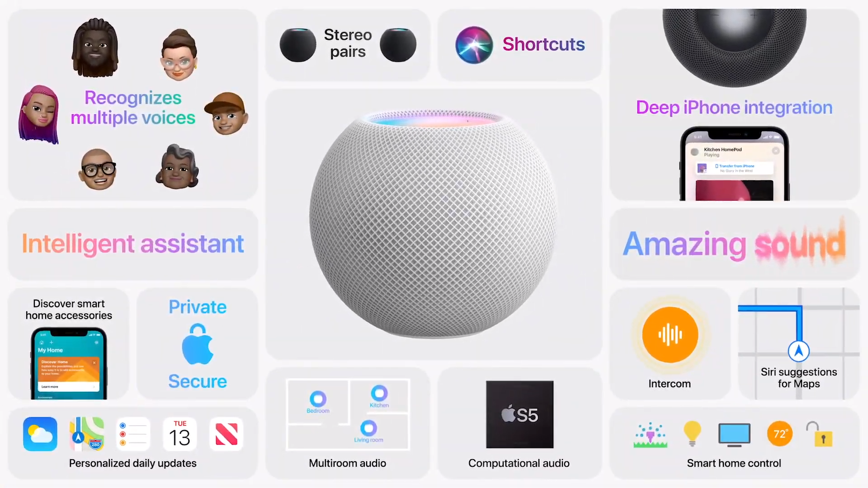Enable multiroom audio for Bedroom
Viewport: 868px width, 488px height.
[x=318, y=399]
